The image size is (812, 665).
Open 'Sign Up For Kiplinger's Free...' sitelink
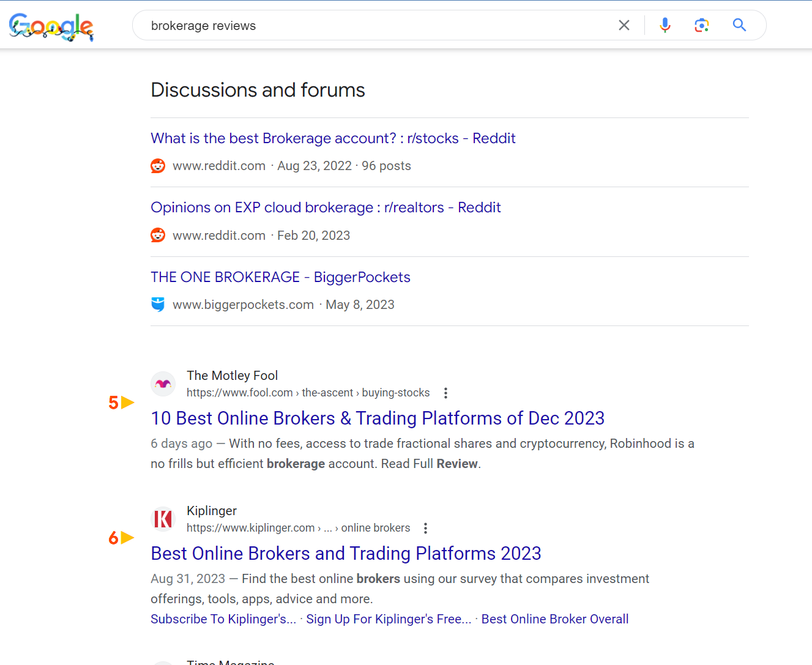coord(389,619)
